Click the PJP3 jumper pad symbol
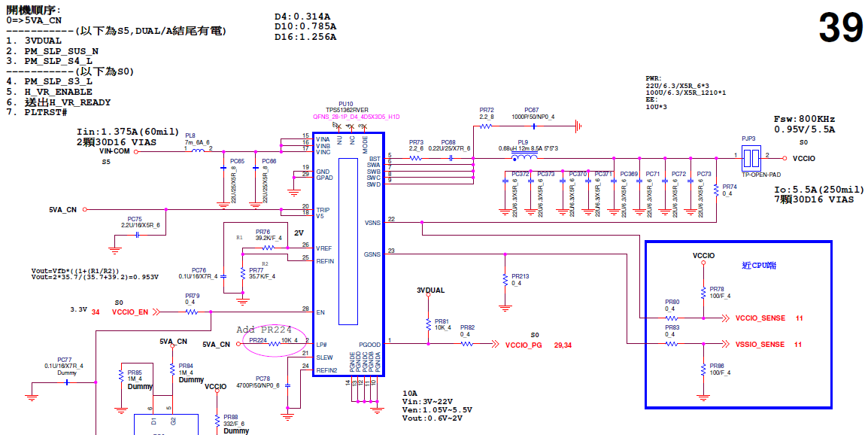The image size is (868, 435). [751, 159]
